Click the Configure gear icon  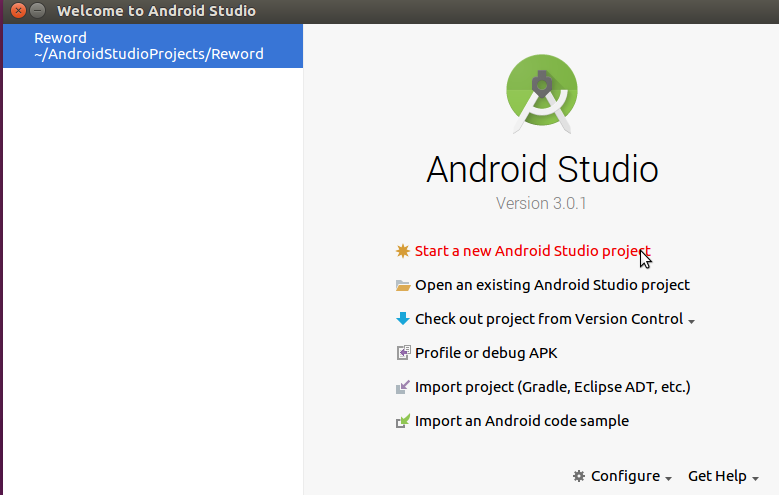tap(579, 476)
